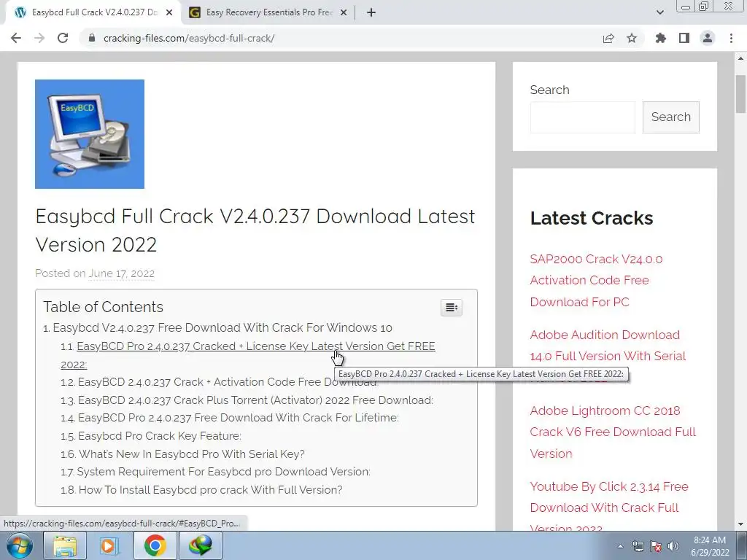View site security lock info
Viewport: 747px width, 560px height.
click(x=92, y=38)
